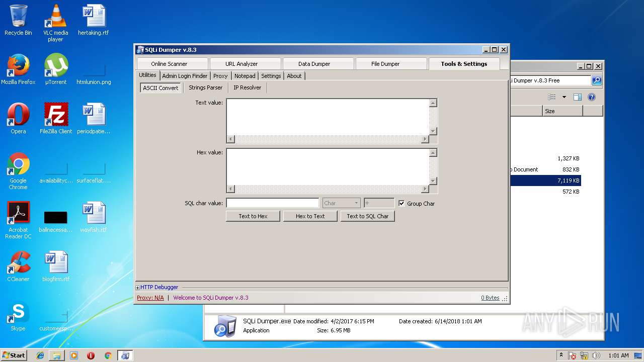Toggle the Group Char checkbox
The width and height of the screenshot is (644, 362).
coord(401,203)
